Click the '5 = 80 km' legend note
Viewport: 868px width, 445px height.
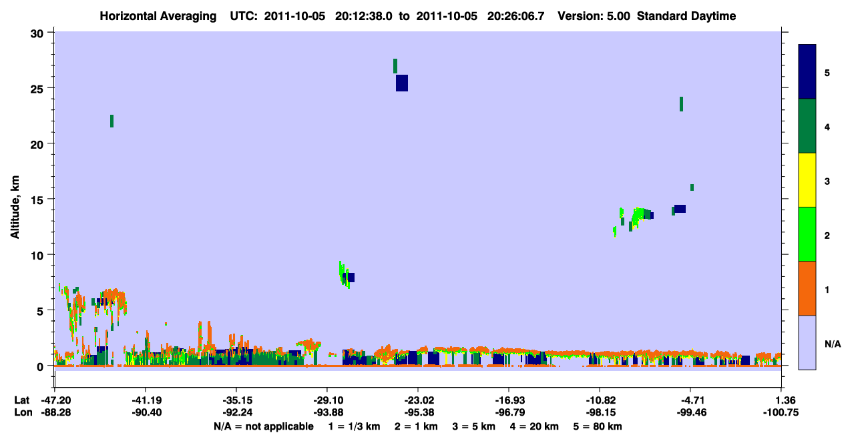point(598,426)
